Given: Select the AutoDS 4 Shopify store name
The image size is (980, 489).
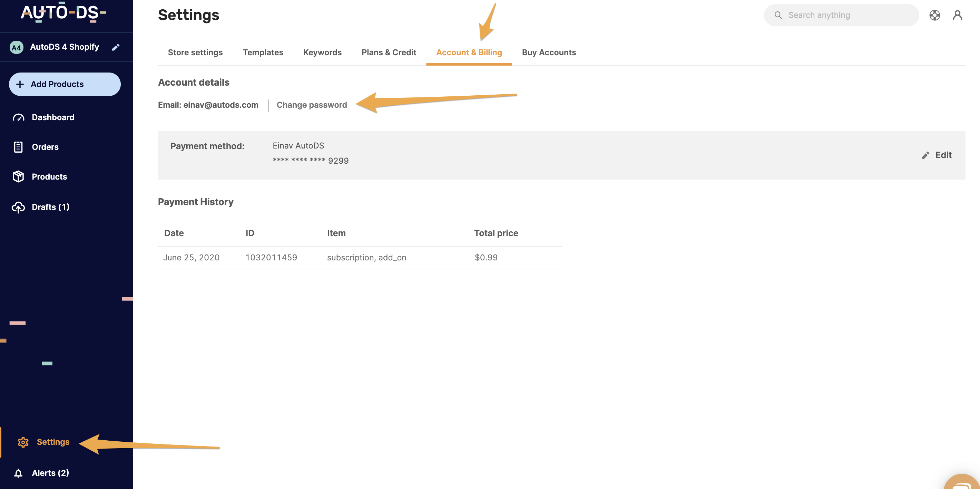Looking at the screenshot, I should 64,47.
